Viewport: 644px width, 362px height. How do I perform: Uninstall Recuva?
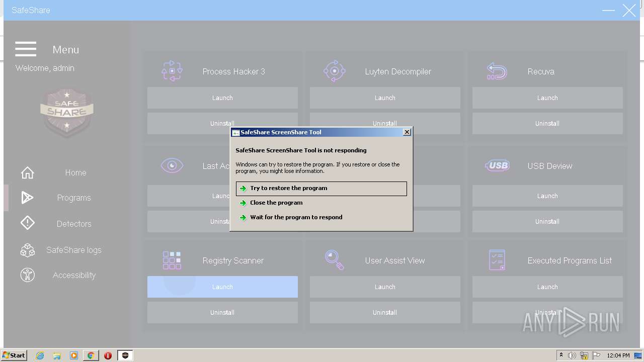click(547, 124)
